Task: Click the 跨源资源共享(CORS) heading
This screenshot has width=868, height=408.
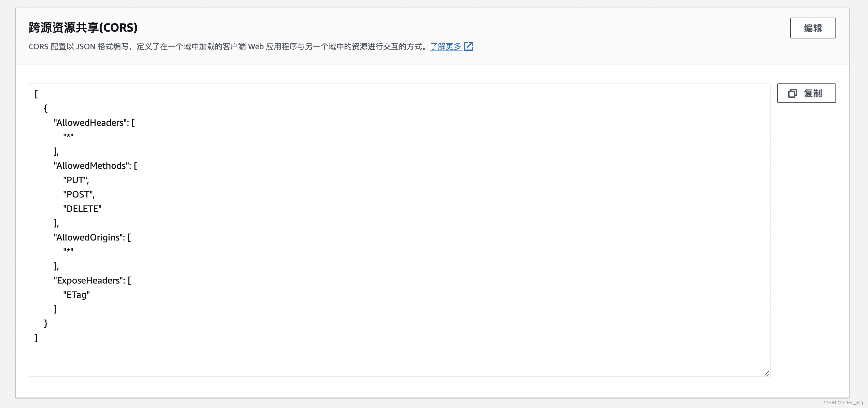Action: coord(83,27)
